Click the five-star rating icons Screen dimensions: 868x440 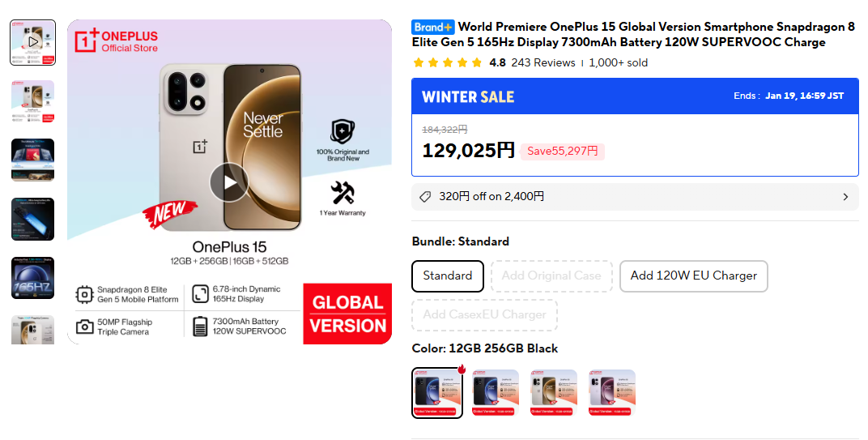[447, 62]
